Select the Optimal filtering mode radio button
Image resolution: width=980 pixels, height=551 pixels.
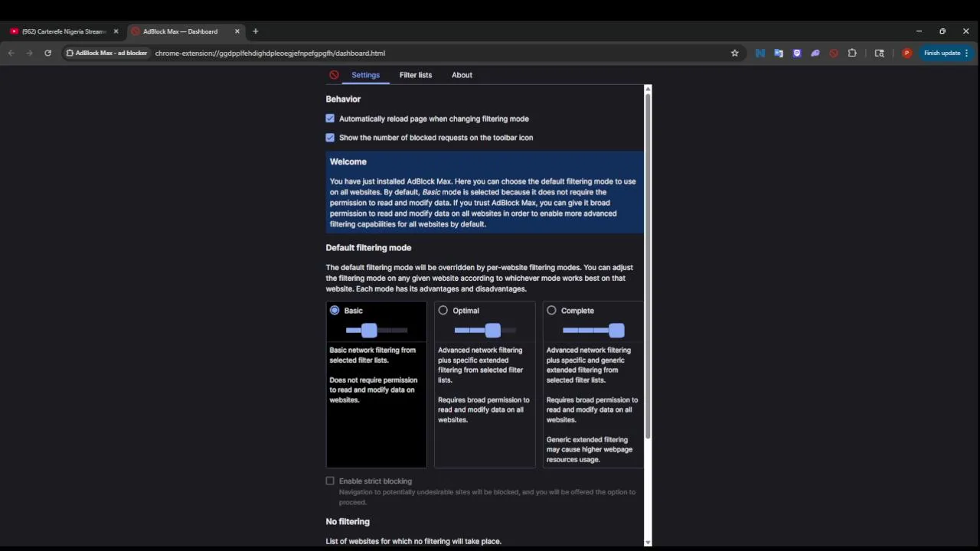point(443,311)
